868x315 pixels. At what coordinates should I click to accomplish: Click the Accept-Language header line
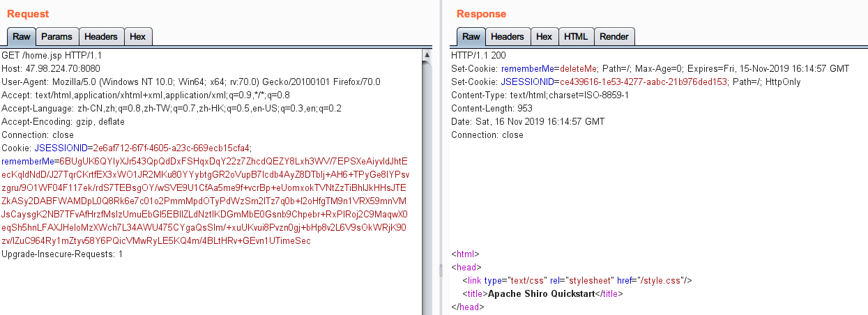click(172, 108)
